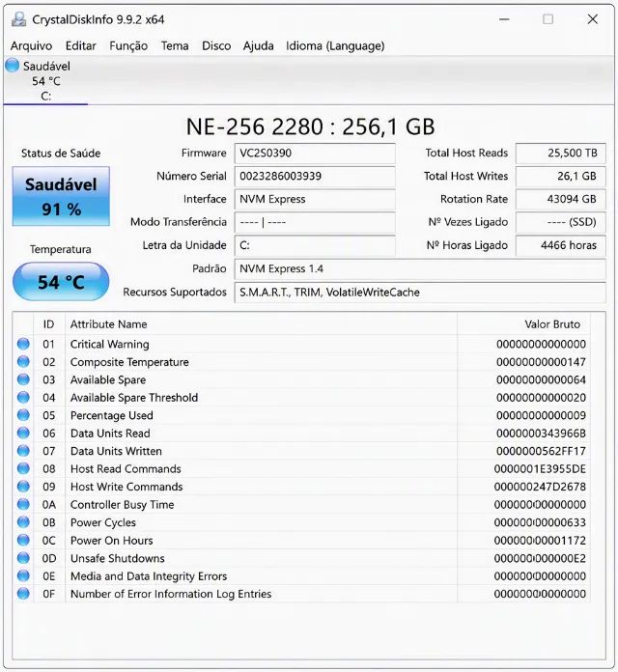Click status orb for Host Read Commands row
The width and height of the screenshot is (618, 672).
click(x=23, y=469)
